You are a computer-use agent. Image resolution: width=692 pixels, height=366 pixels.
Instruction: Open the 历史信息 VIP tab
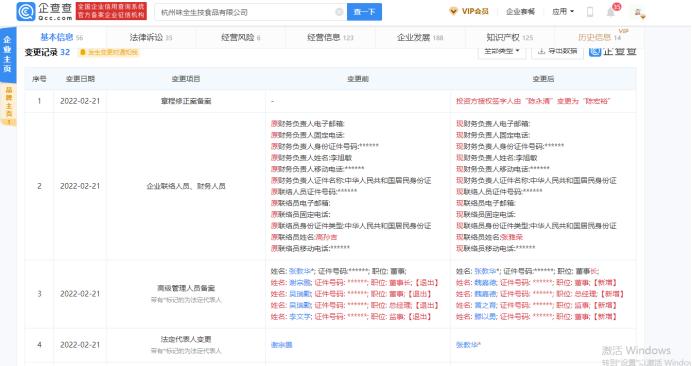pos(599,38)
